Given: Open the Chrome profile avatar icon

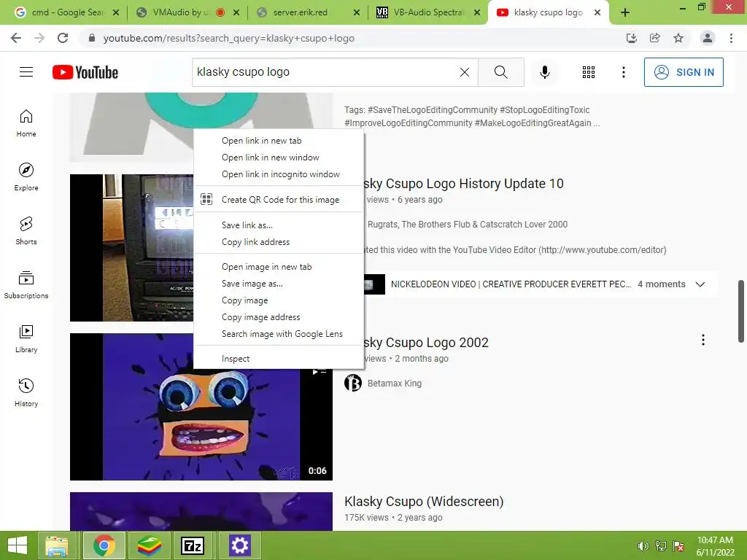Looking at the screenshot, I should coord(708,38).
